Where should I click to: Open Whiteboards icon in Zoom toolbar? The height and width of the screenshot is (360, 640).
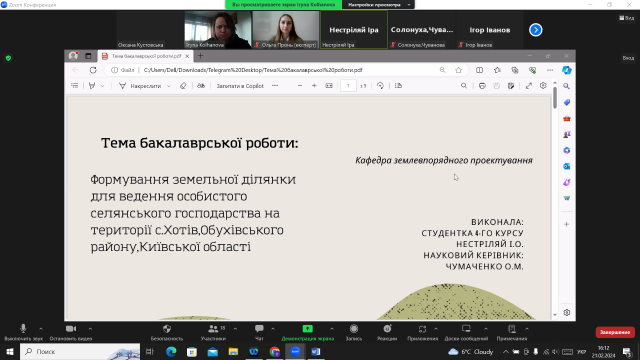click(466, 329)
